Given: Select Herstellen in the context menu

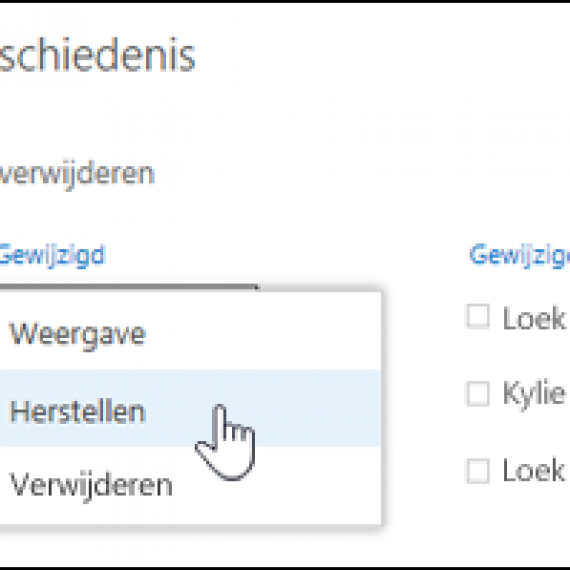Looking at the screenshot, I should click(77, 412).
